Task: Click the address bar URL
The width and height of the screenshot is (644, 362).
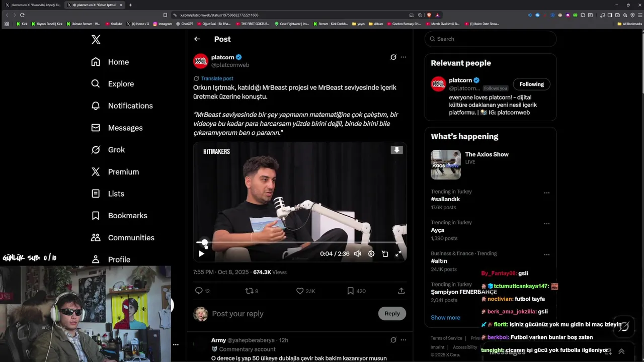Action: point(219,15)
